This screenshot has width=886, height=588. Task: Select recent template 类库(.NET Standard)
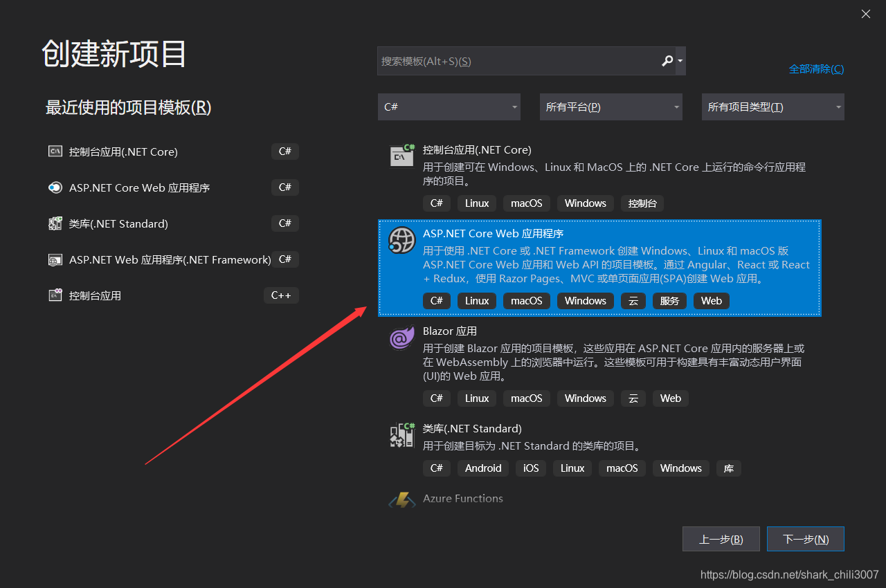[x=118, y=223]
